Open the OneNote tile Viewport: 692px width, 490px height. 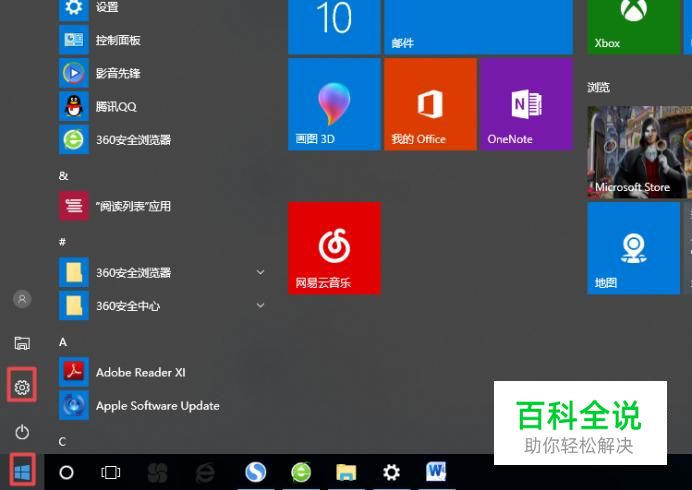(527, 104)
